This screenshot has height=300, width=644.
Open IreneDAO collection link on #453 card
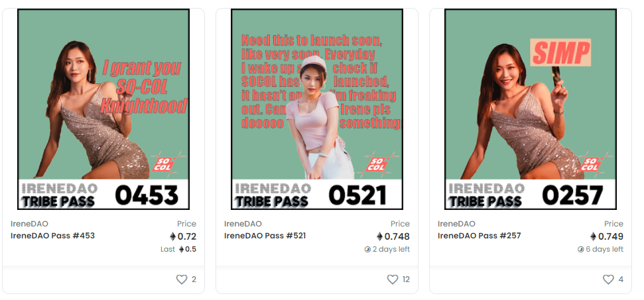pyautogui.click(x=29, y=224)
